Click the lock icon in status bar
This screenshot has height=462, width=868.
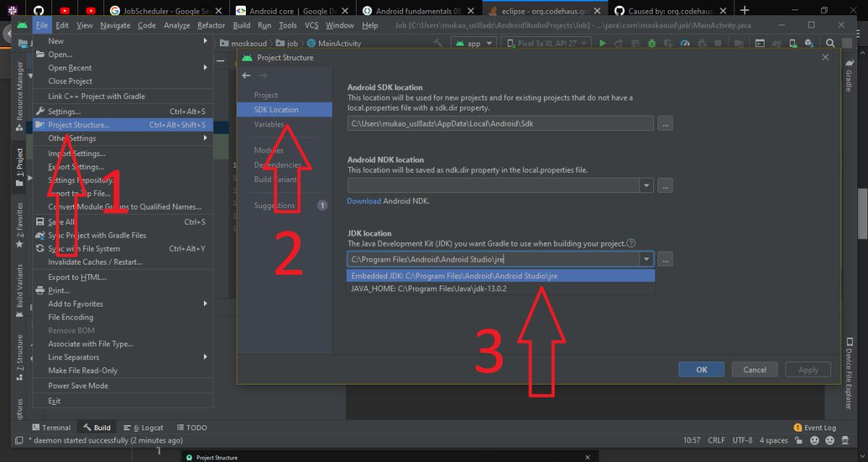[x=799, y=440]
